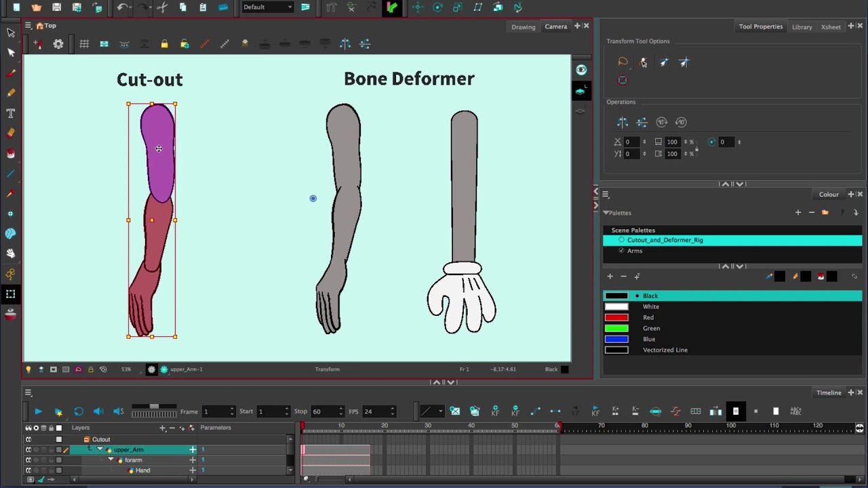Select the Text tool in left toolbar

(x=11, y=113)
